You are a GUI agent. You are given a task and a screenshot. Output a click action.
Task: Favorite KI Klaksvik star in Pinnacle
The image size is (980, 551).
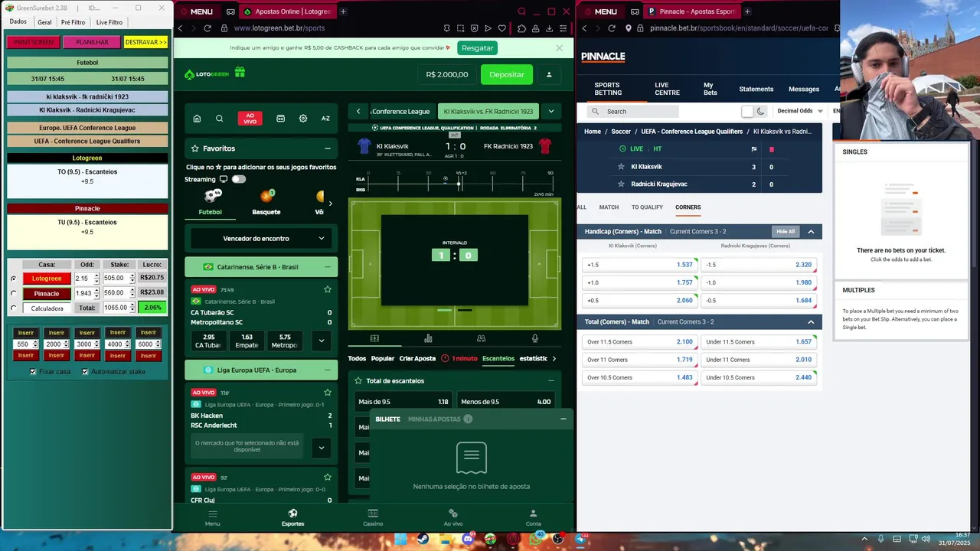tap(622, 167)
